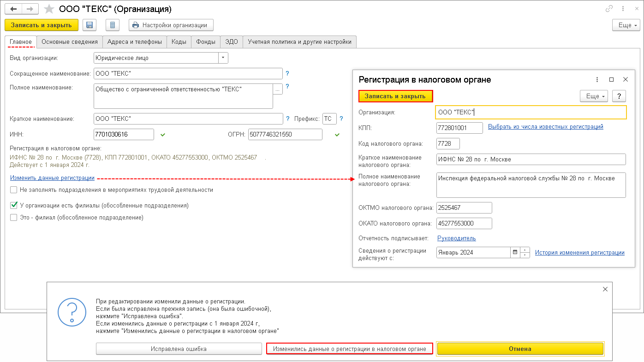
Task: Open the three-dots menu in the registration dialog
Action: [597, 79]
